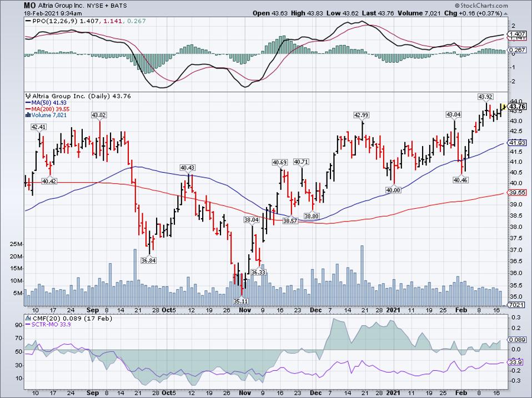This screenshot has height=398, width=532.
Task: Click the CMF(20) 0.089 legend label
Action: (x=72, y=318)
